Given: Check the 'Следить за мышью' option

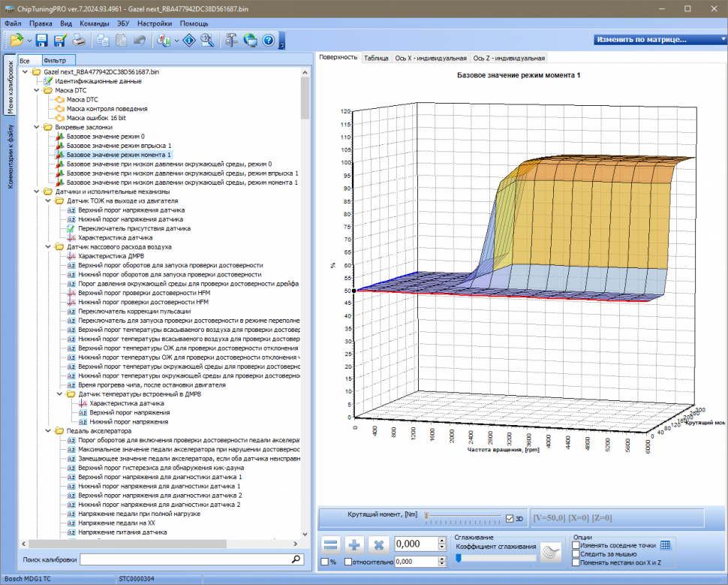Looking at the screenshot, I should [576, 553].
